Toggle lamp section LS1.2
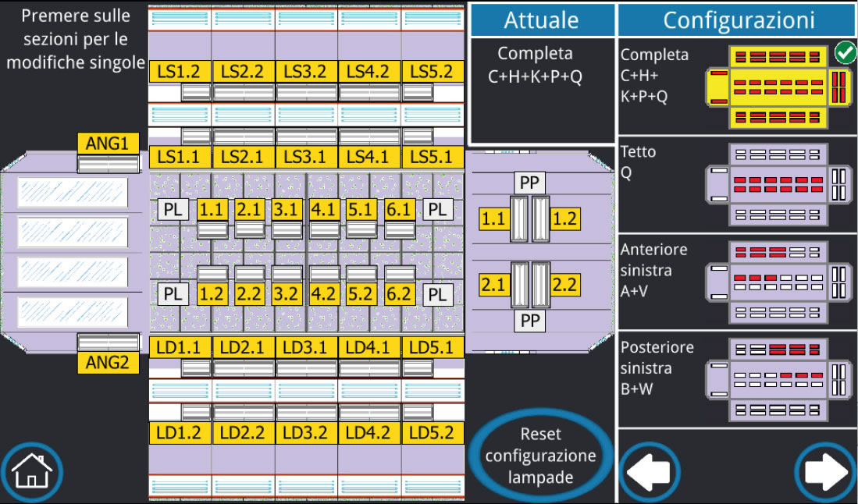Image resolution: width=858 pixels, height=504 pixels. [179, 71]
